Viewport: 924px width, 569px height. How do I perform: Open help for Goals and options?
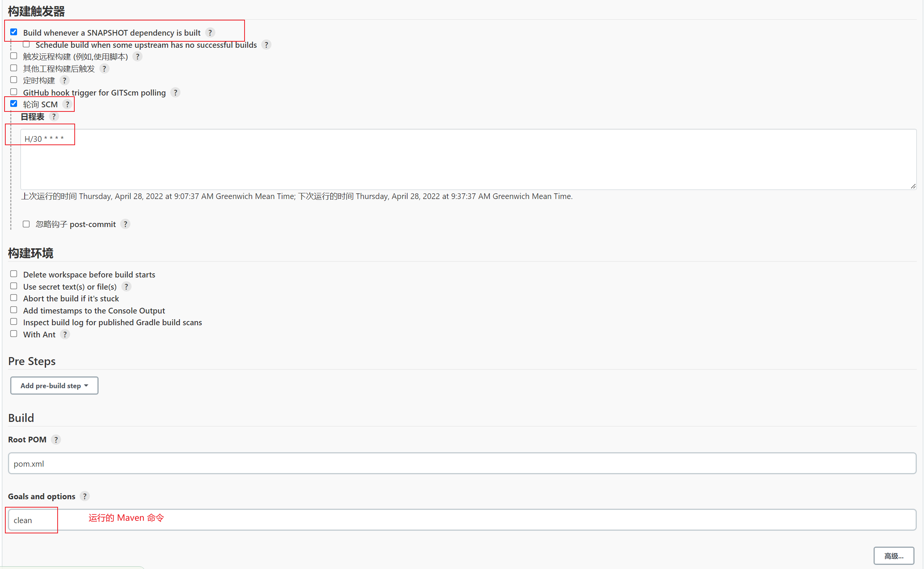pyautogui.click(x=85, y=497)
